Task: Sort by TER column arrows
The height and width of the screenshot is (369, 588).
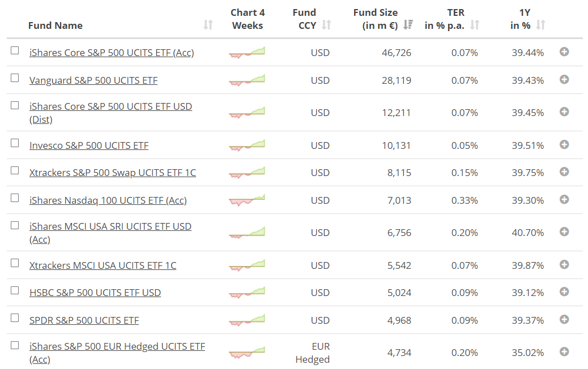Action: (475, 25)
